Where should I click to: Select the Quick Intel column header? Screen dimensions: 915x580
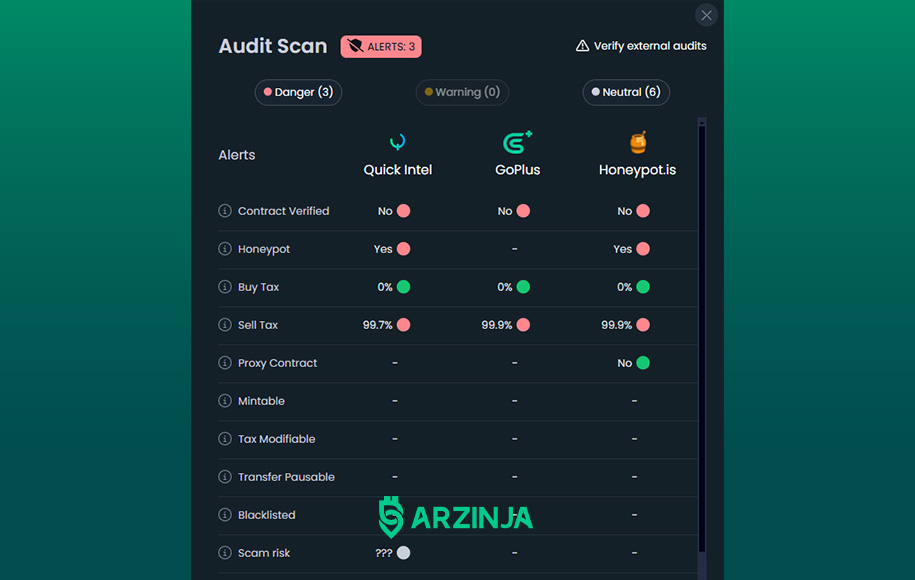(397, 170)
